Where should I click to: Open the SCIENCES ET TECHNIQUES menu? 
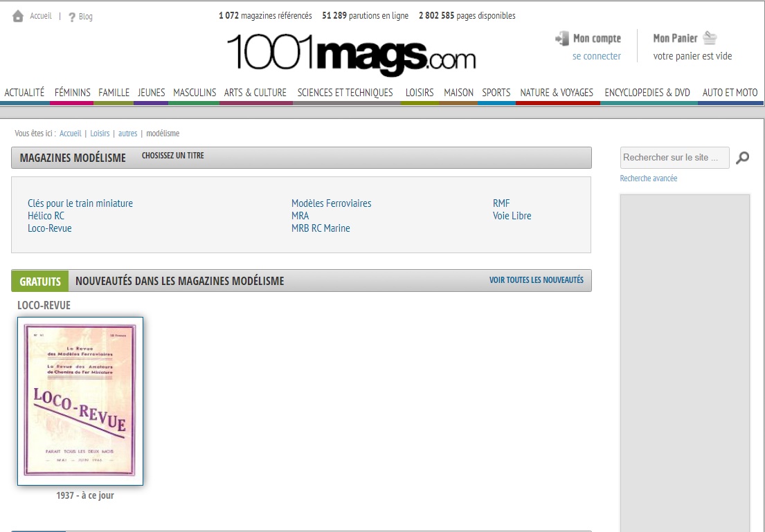pos(345,93)
